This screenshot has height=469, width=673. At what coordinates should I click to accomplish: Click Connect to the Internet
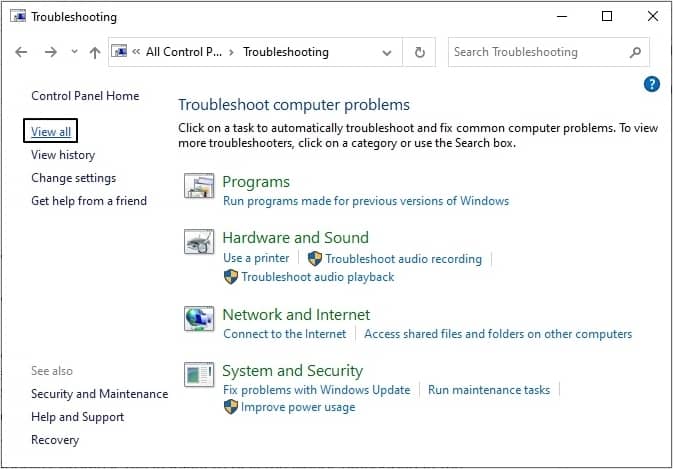pyautogui.click(x=285, y=334)
